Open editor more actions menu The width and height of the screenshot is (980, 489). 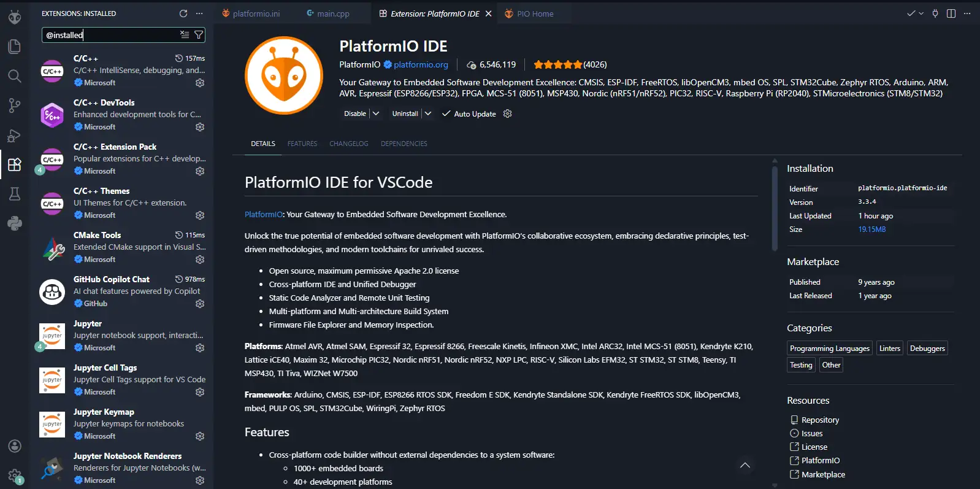967,13
